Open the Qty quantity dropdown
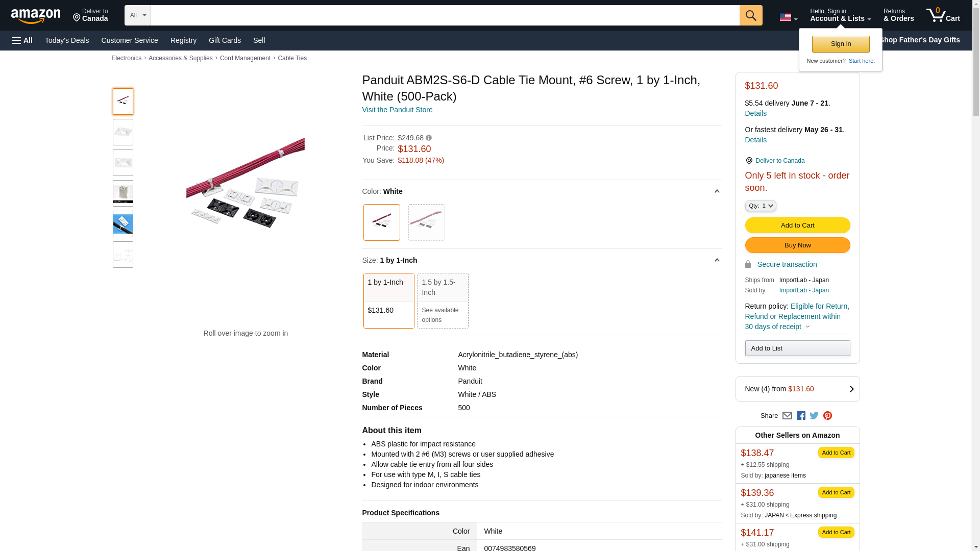 pos(760,206)
